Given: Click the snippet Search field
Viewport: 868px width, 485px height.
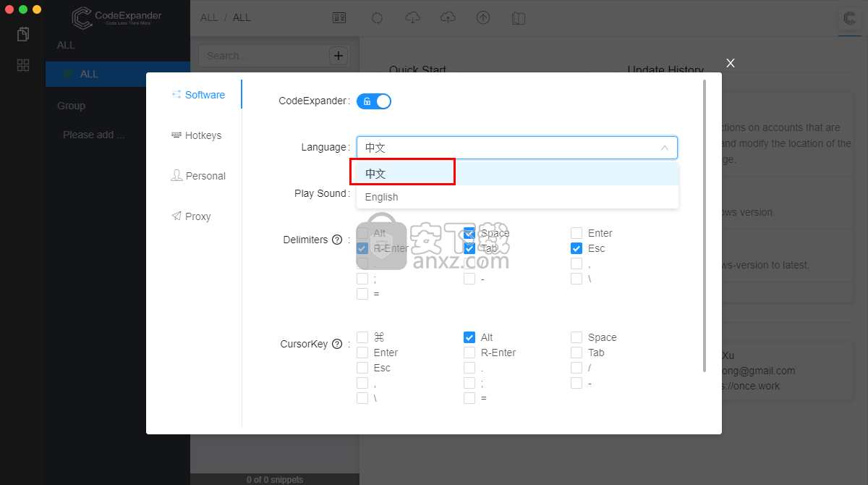Looking at the screenshot, I should click(263, 56).
